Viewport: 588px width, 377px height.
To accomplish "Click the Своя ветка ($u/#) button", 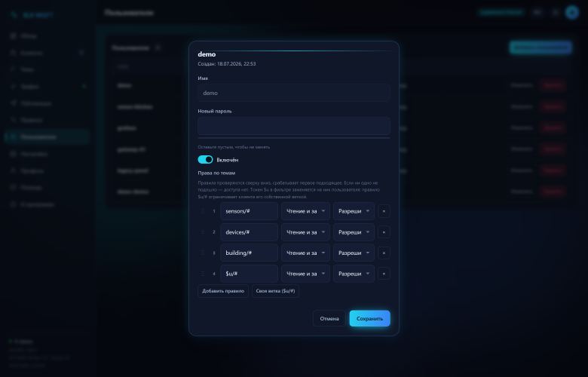I will coord(275,291).
